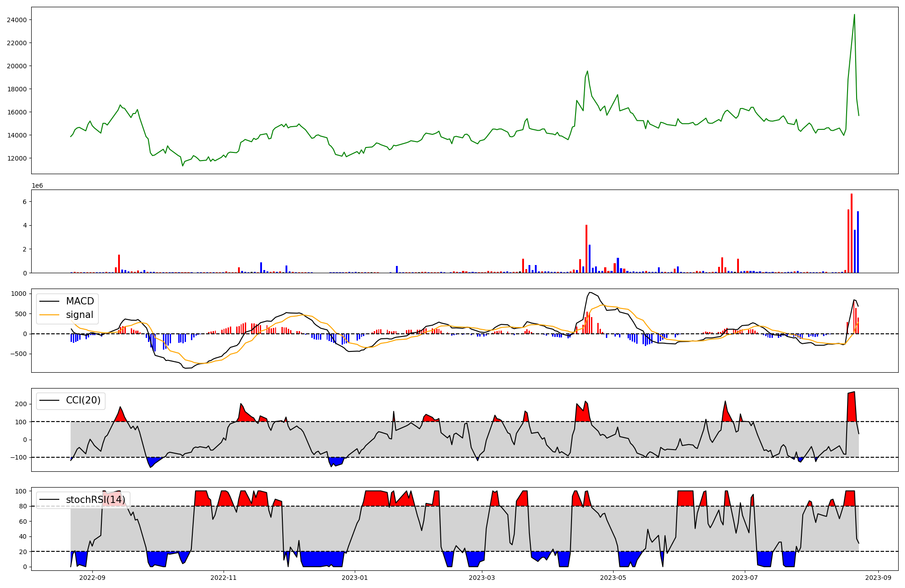This screenshot has width=905, height=588.
Task: Click the 2023-01 x-axis date label
Action: [x=355, y=578]
